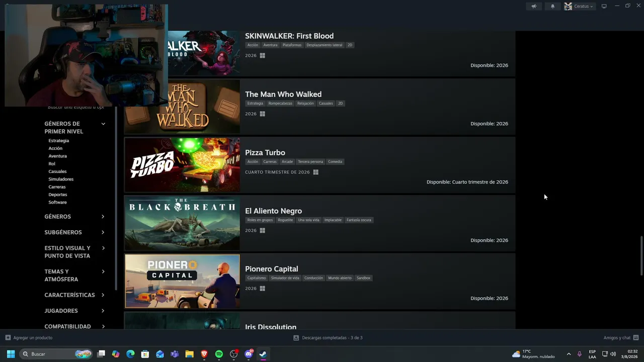Open the Ceratus account dropdown
Image resolution: width=644 pixels, height=362 pixels.
(584, 7)
